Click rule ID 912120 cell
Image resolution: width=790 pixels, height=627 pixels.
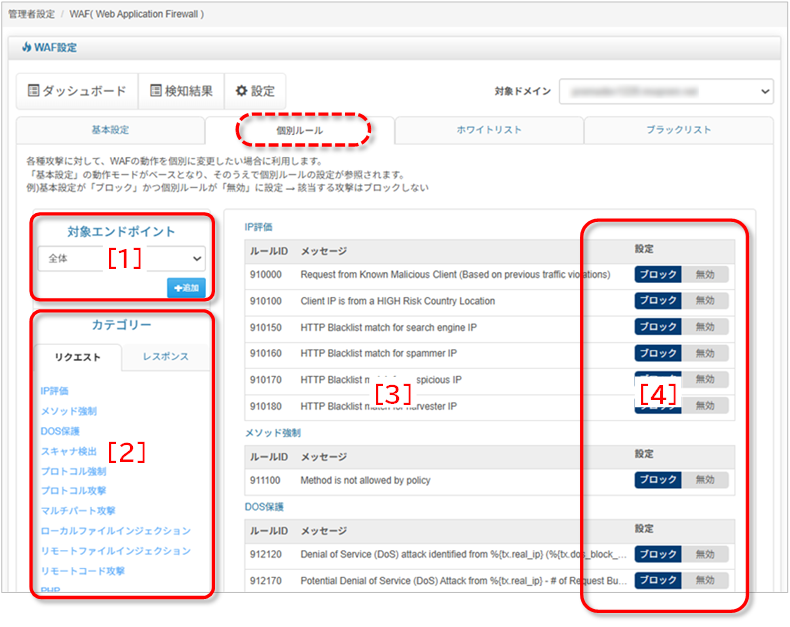coord(266,554)
